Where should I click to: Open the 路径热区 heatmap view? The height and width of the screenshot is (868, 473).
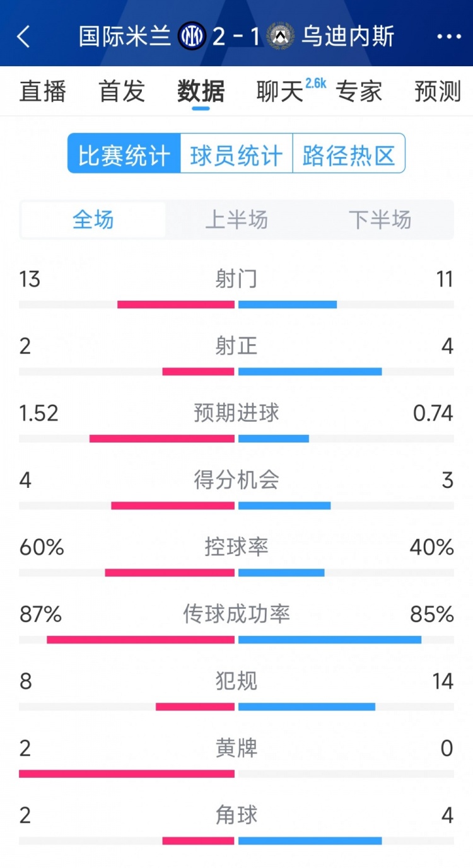349,154
